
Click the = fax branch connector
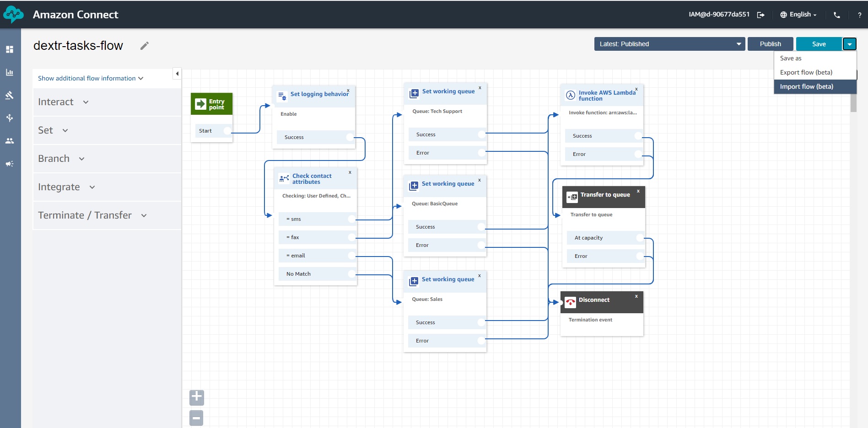[352, 237]
